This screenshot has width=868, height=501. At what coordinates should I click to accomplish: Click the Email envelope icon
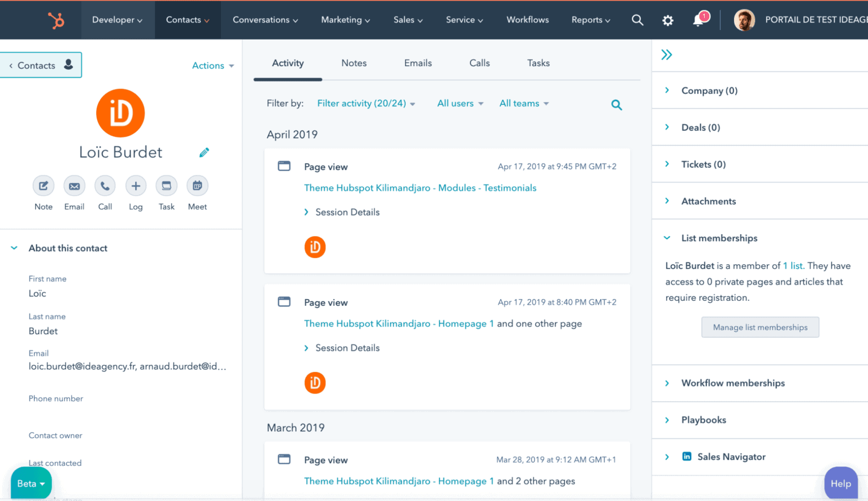(x=74, y=186)
